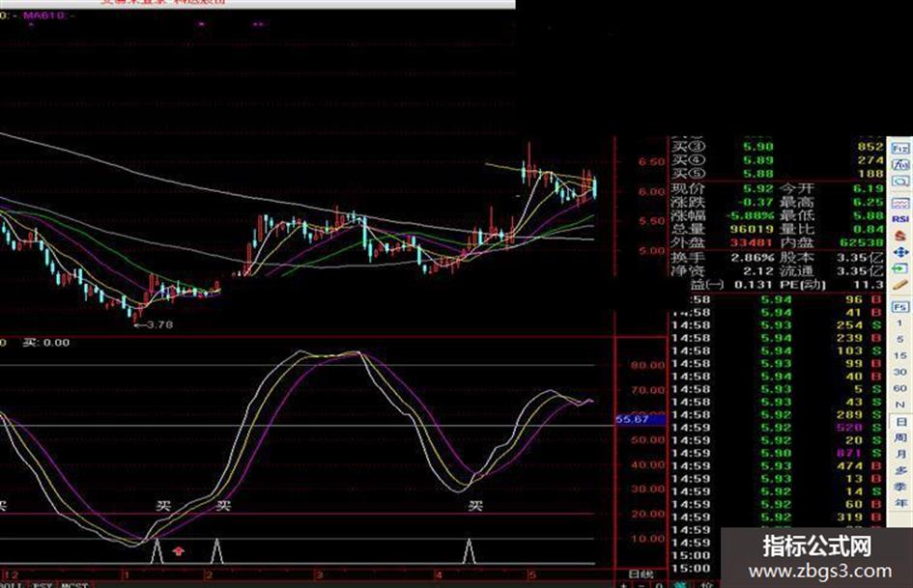
Task: Open the FS intraday chart icon
Action: coord(900,307)
